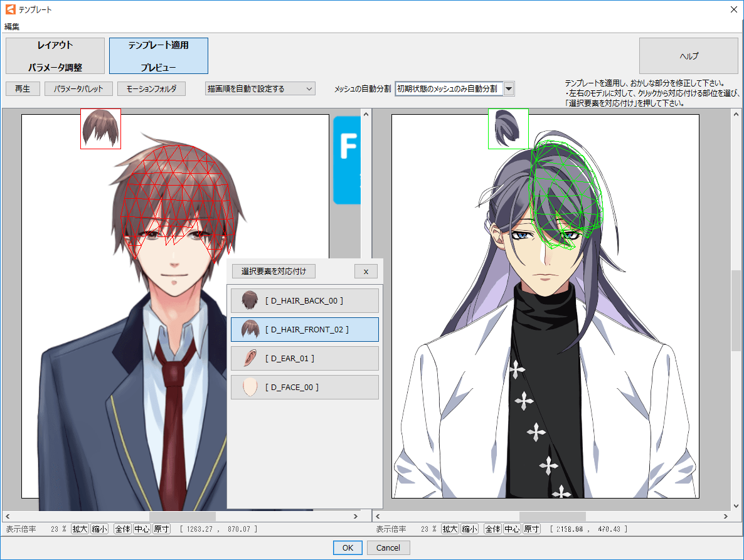Open the パラメータパレット

pyautogui.click(x=78, y=89)
